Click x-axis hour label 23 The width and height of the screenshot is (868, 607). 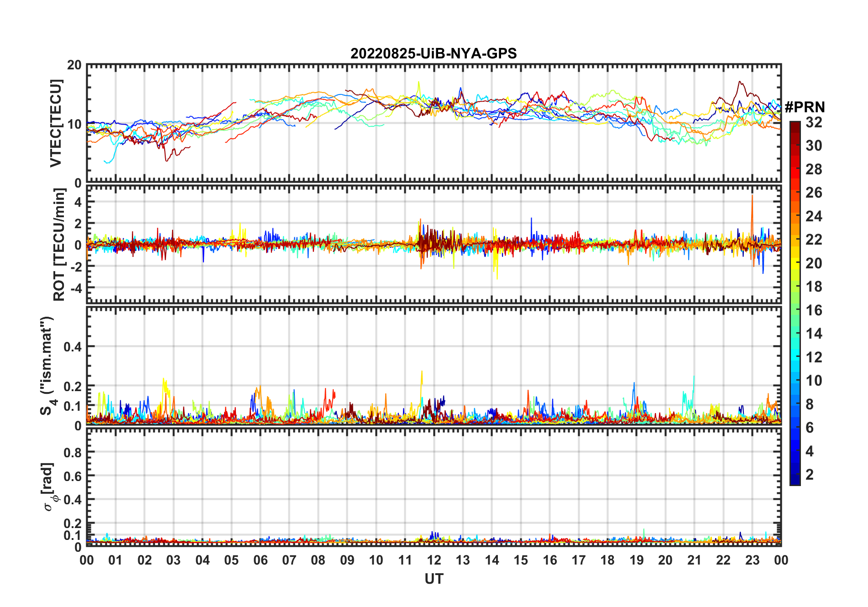753,560
